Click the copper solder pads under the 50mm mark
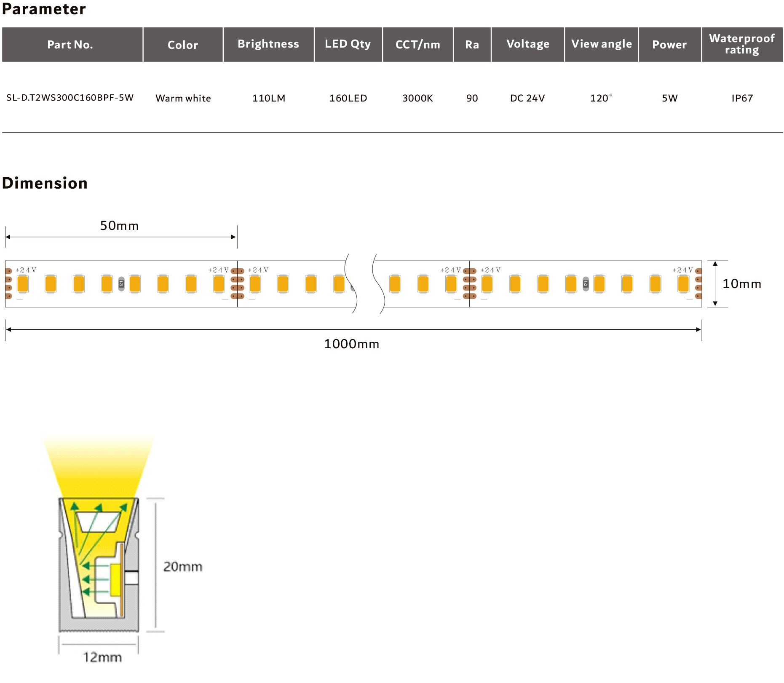This screenshot has width=784, height=683. [x=238, y=284]
